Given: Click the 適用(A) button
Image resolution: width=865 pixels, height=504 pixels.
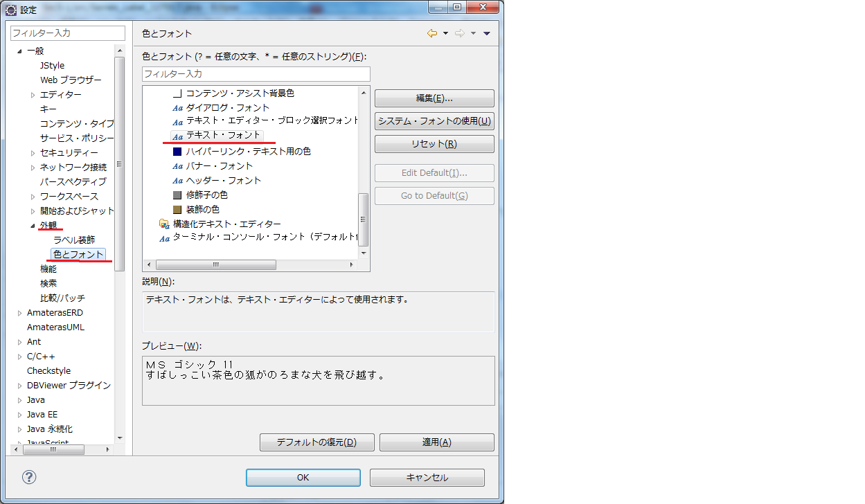Looking at the screenshot, I should click(437, 442).
